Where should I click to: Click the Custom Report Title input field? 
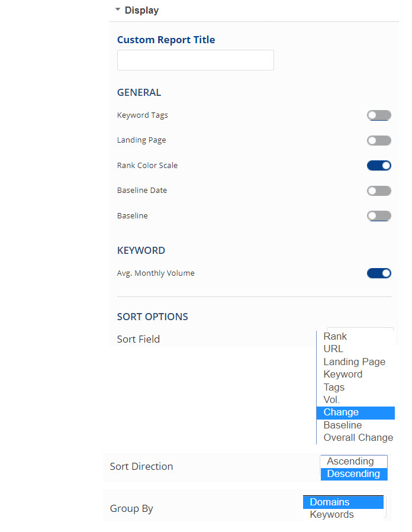coord(195,60)
